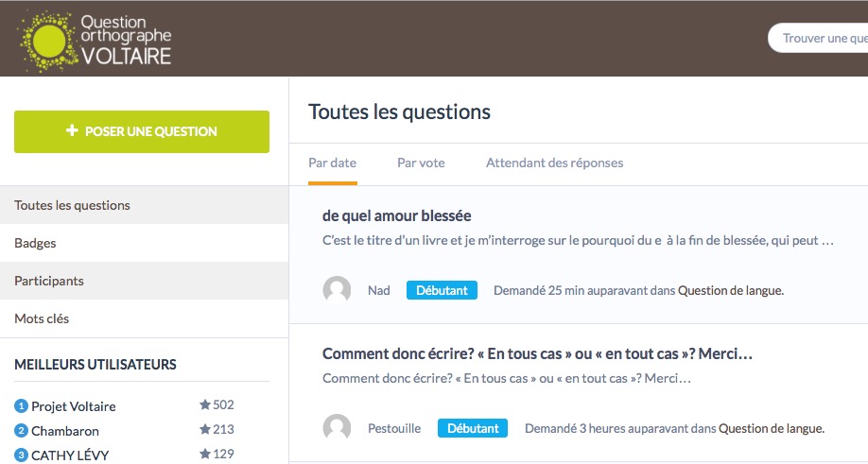Click Nad's user avatar icon
This screenshot has width=868, height=464.
(337, 290)
